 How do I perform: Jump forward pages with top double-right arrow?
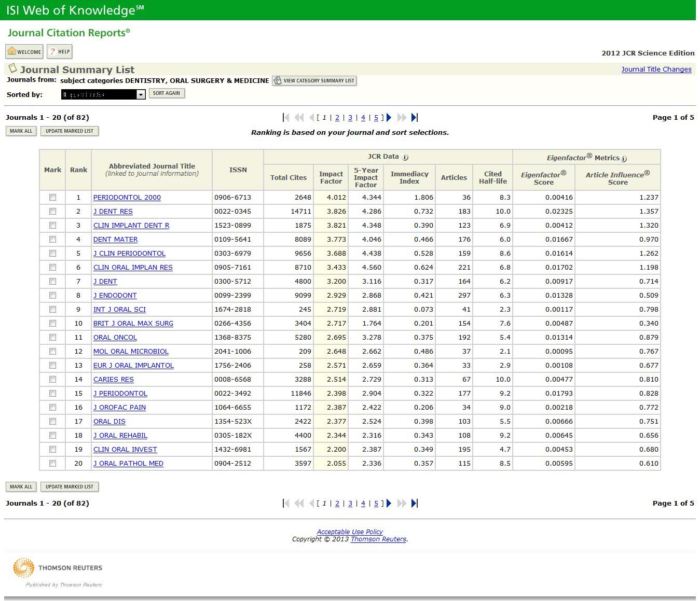(x=402, y=118)
